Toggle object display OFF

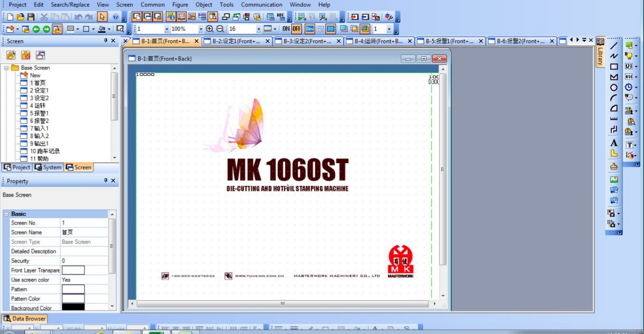click(296, 29)
